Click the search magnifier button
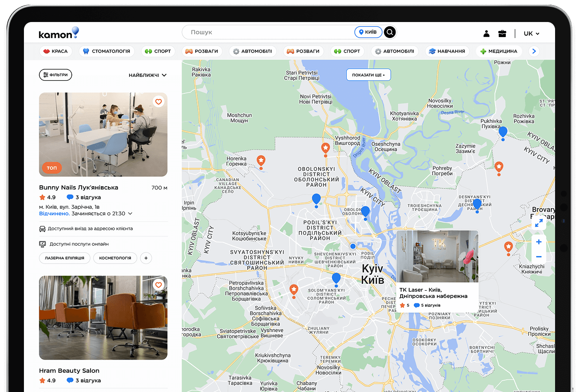This screenshot has height=392, width=579. pyautogui.click(x=390, y=32)
